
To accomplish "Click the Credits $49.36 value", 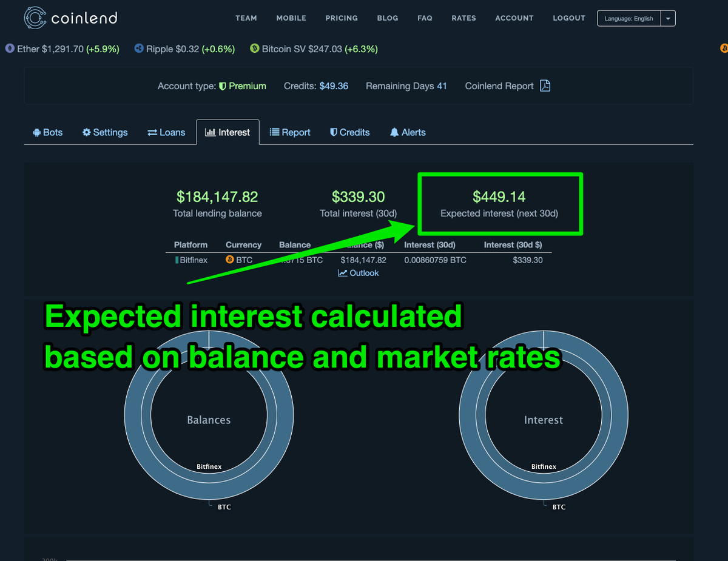I will coord(334,86).
